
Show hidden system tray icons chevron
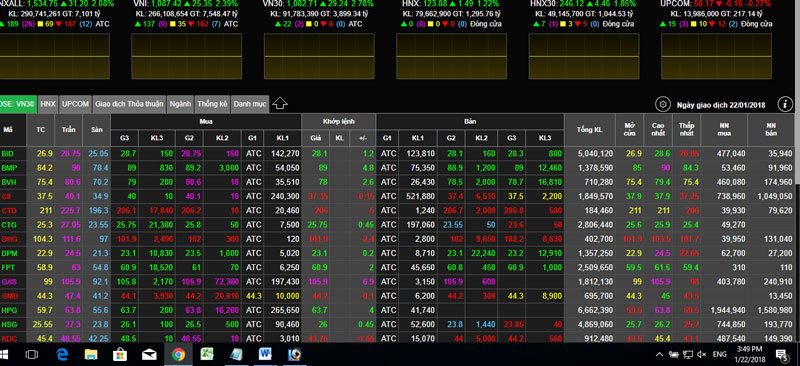click(x=660, y=354)
